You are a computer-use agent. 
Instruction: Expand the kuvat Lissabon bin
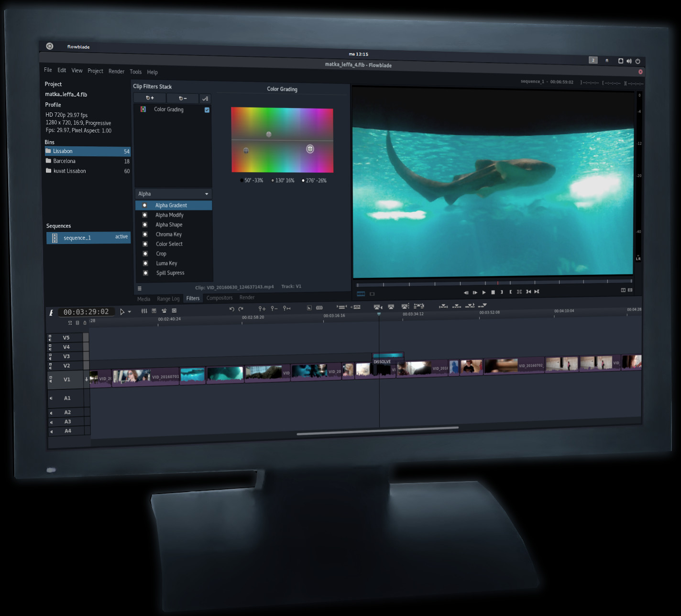[x=48, y=171]
